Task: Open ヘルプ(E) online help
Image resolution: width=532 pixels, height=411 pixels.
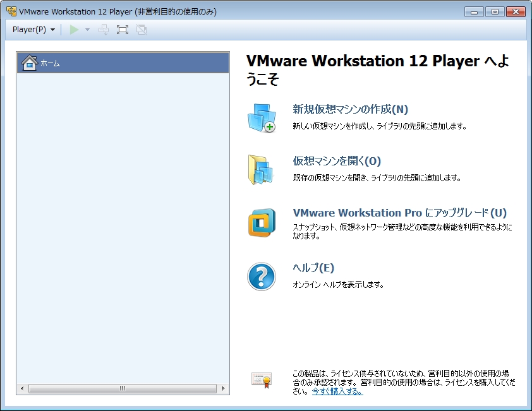Action: [x=313, y=268]
